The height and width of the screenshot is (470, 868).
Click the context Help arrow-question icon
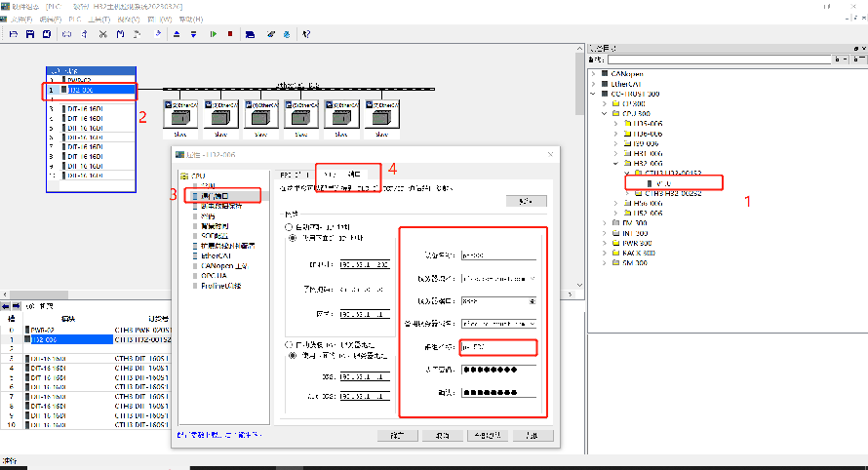tap(306, 34)
